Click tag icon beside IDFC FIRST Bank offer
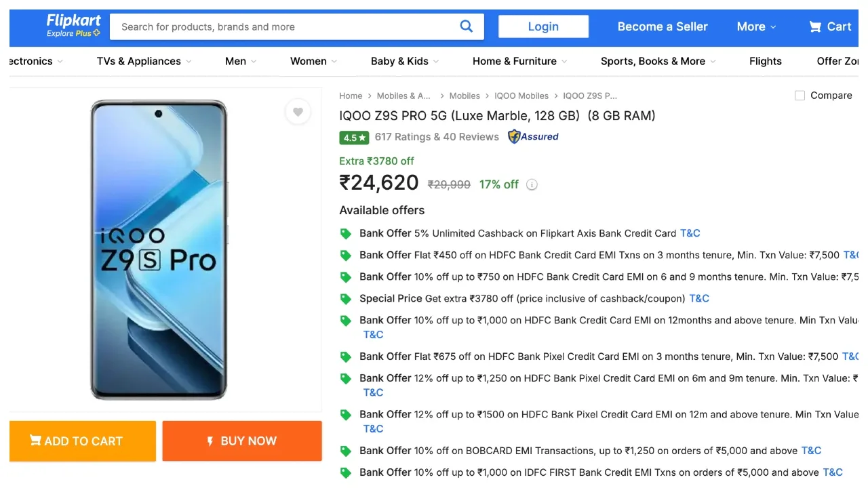The image size is (868, 488). pyautogui.click(x=346, y=472)
